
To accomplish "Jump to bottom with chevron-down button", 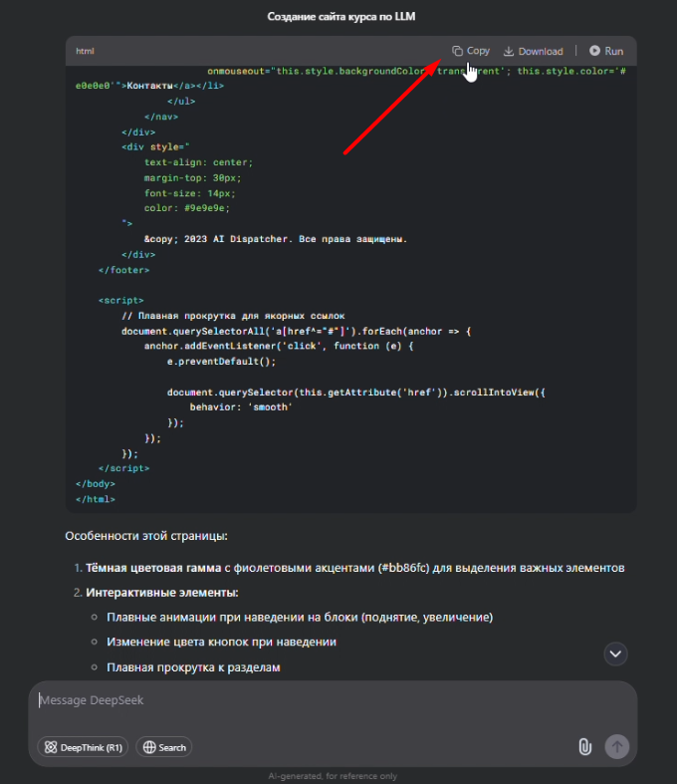I will (615, 654).
